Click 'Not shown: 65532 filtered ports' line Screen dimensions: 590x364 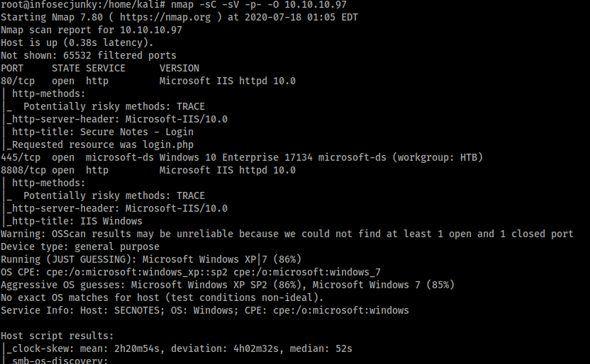coord(89,56)
